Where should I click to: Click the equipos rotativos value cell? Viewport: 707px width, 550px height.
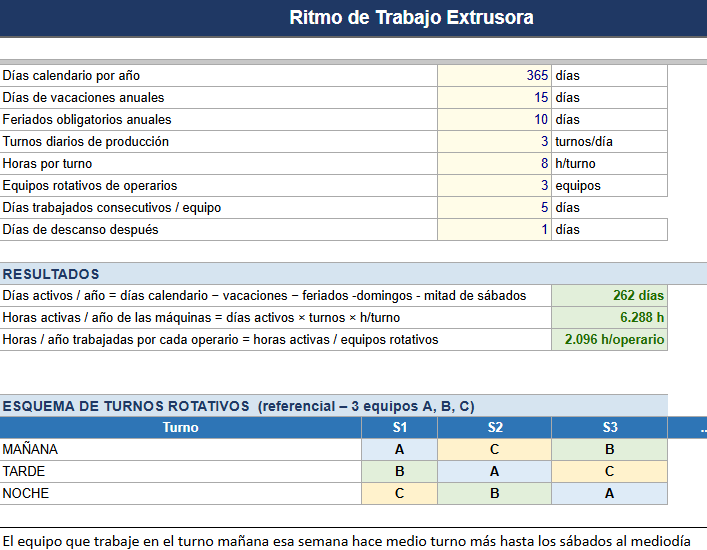click(494, 185)
